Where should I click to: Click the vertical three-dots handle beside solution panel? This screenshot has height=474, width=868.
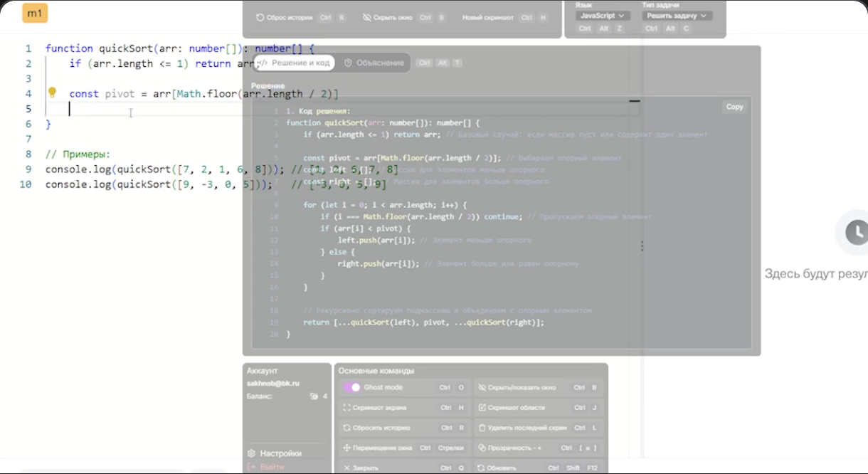pos(642,246)
